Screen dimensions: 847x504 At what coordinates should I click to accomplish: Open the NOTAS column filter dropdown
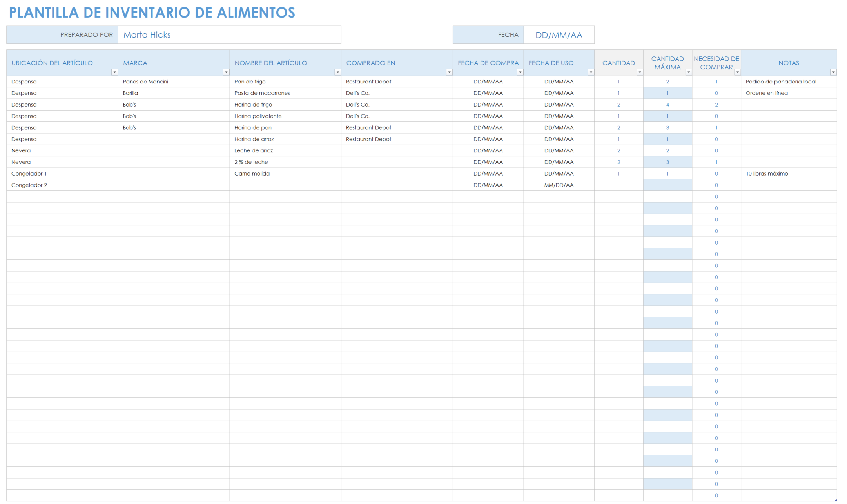pos(833,72)
